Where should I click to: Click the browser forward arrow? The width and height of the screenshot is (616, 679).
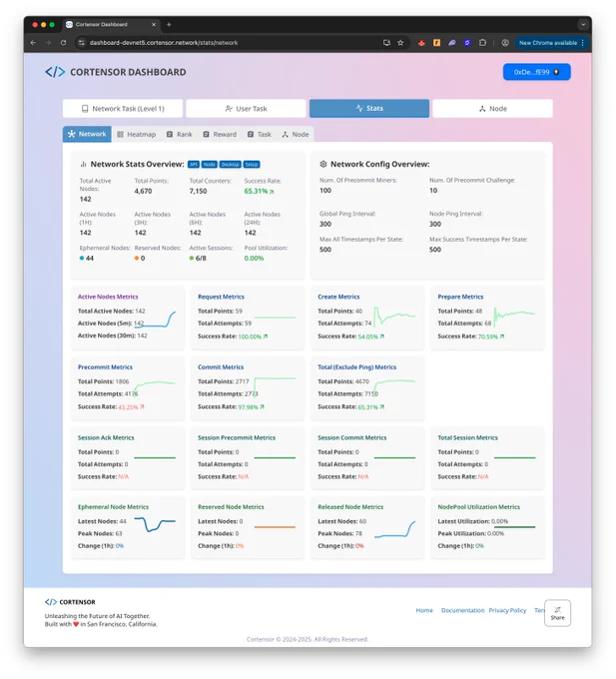48,42
